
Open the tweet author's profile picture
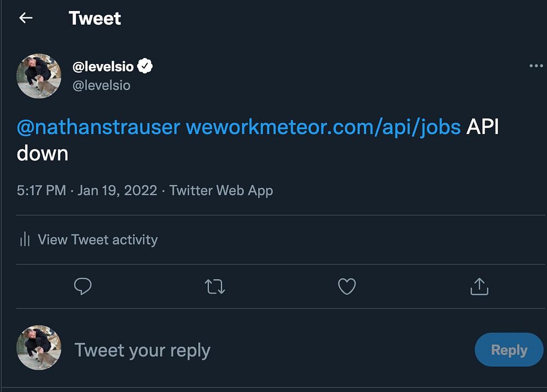(x=38, y=75)
